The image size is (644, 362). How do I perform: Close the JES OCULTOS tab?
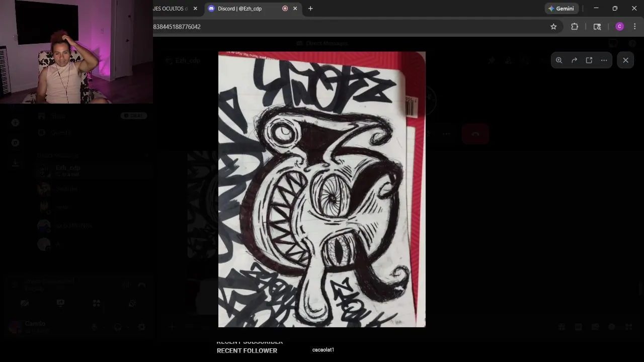(195, 9)
